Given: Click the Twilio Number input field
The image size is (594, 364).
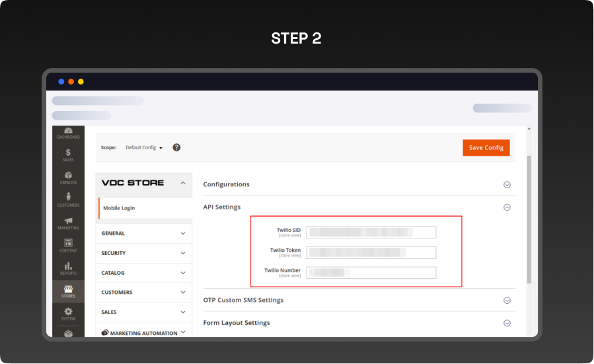Looking at the screenshot, I should (x=371, y=273).
